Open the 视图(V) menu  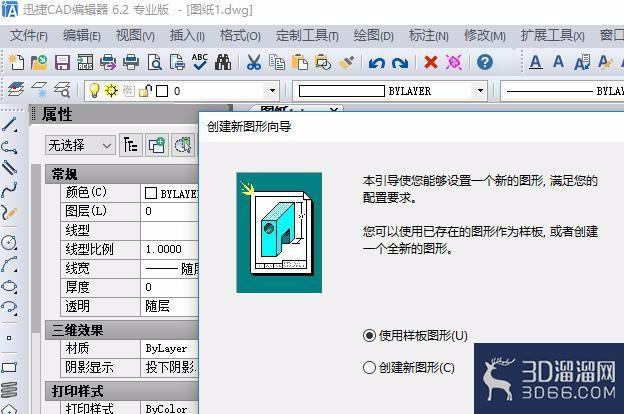tap(135, 36)
